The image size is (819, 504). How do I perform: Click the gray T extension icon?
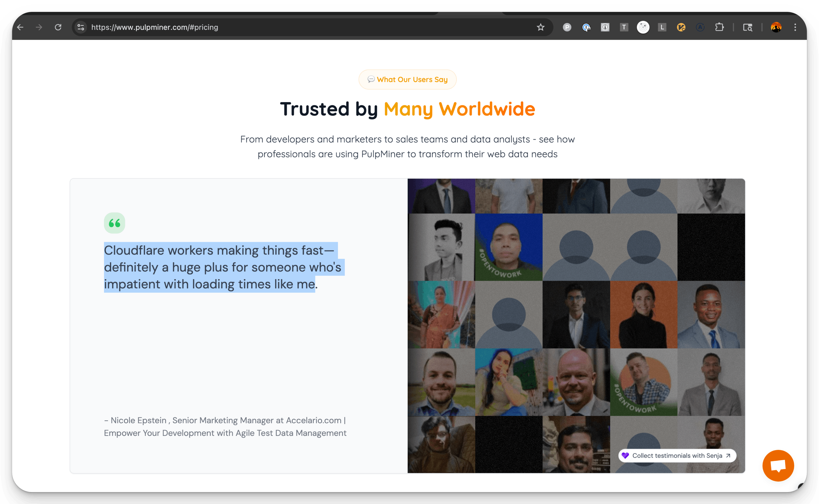[x=624, y=27]
